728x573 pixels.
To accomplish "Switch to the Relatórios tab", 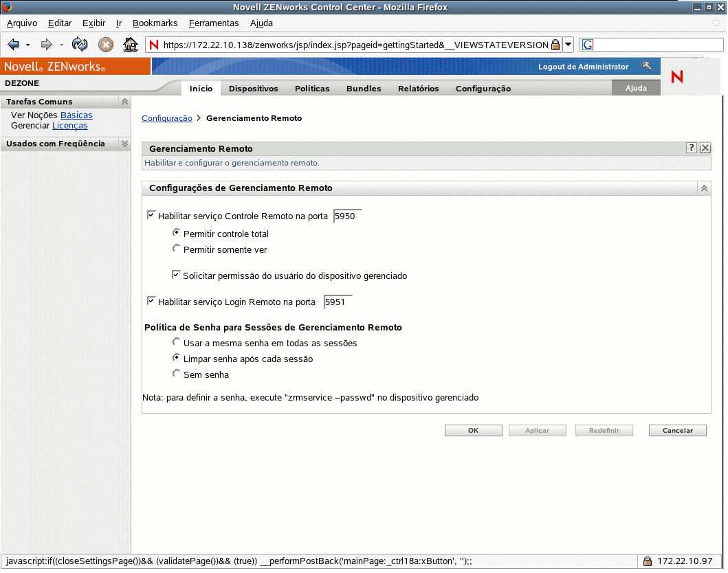I will pos(419,88).
